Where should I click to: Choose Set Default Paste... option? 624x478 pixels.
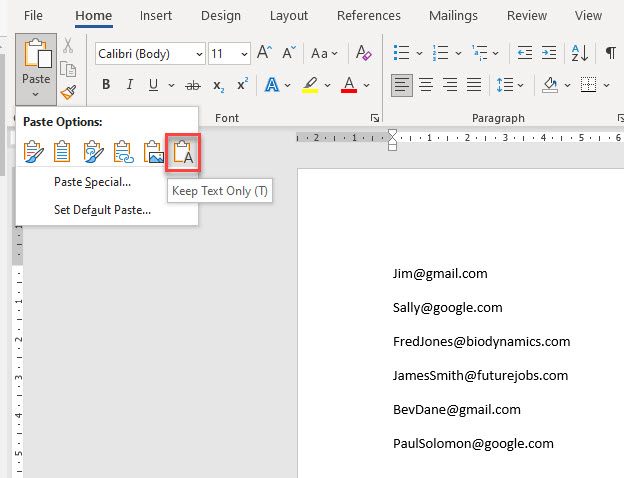coord(102,210)
